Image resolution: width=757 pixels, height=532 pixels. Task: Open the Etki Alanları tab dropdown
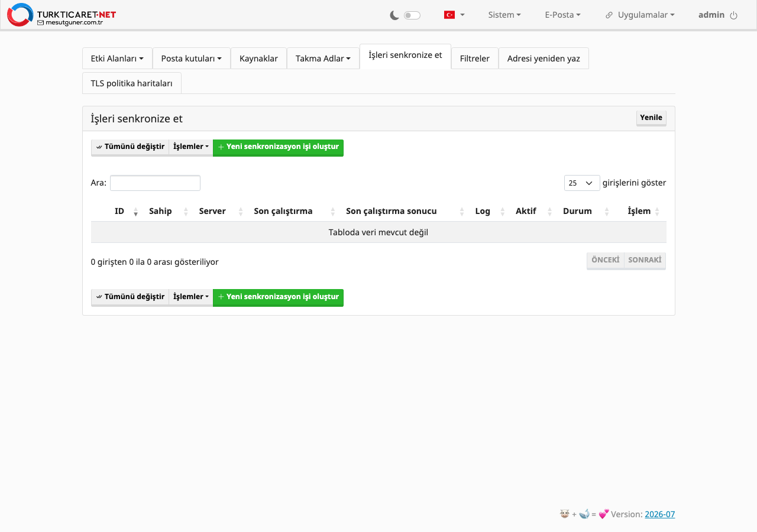pos(117,59)
